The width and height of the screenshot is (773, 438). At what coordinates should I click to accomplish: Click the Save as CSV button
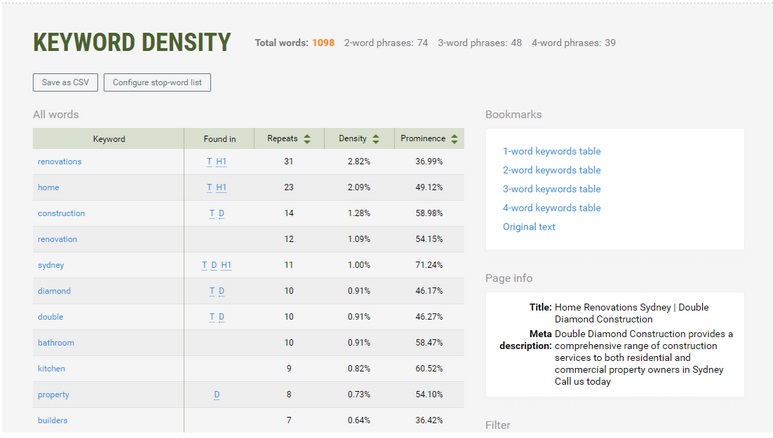coord(66,82)
